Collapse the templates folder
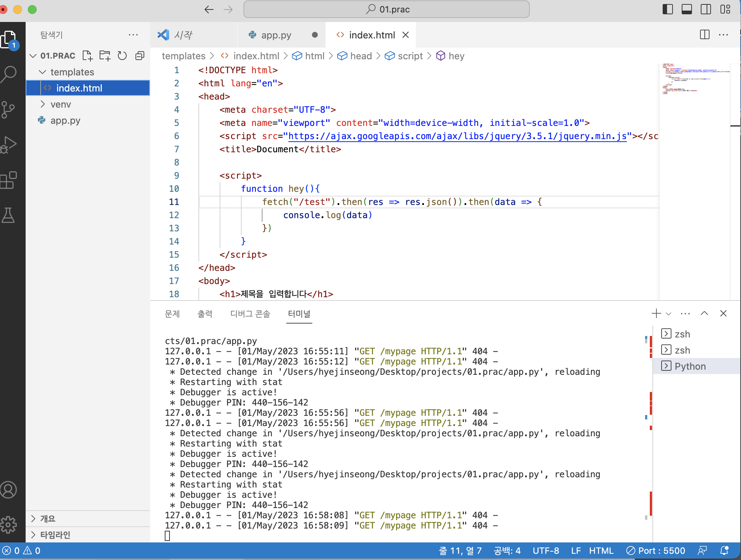Image resolution: width=741 pixels, height=560 pixels. [42, 72]
